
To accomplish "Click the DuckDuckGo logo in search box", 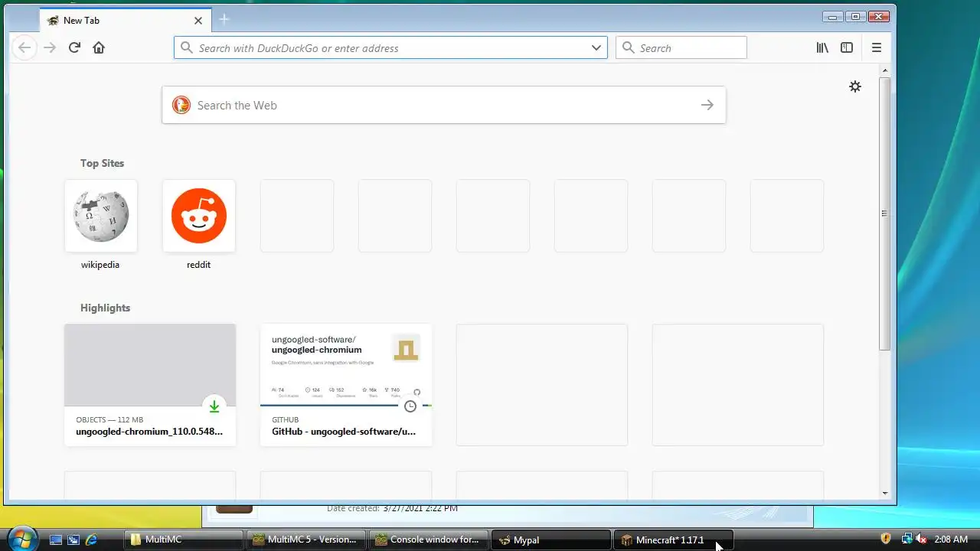I will pyautogui.click(x=181, y=105).
